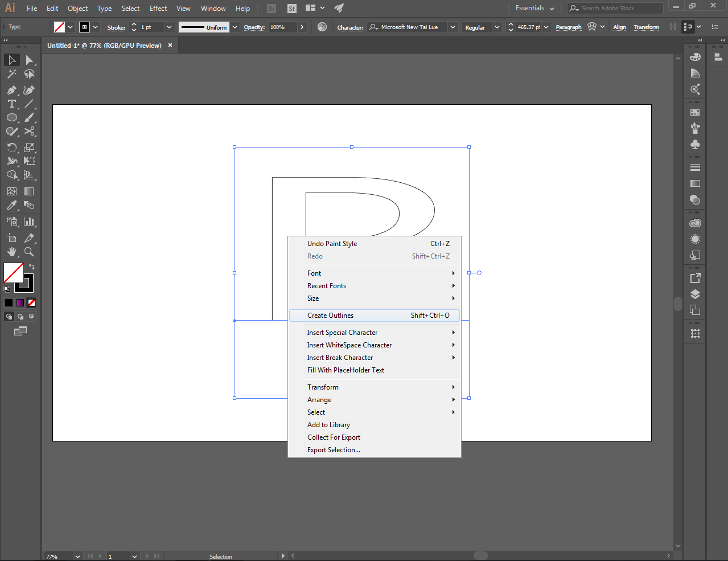The width and height of the screenshot is (728, 561).
Task: Click the Search Adobe Stock field
Action: [x=615, y=8]
